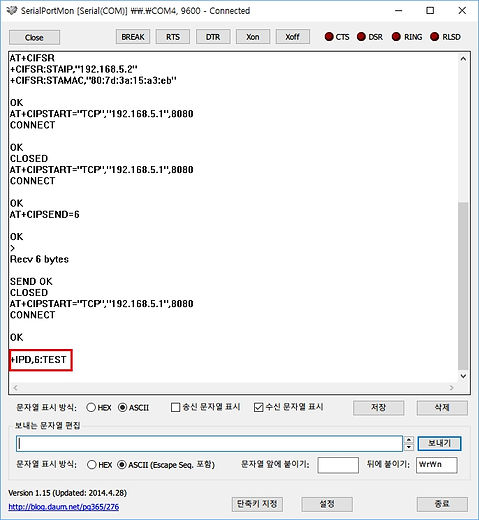
Task: Maximize the SerialPortMon window
Action: coord(430,11)
